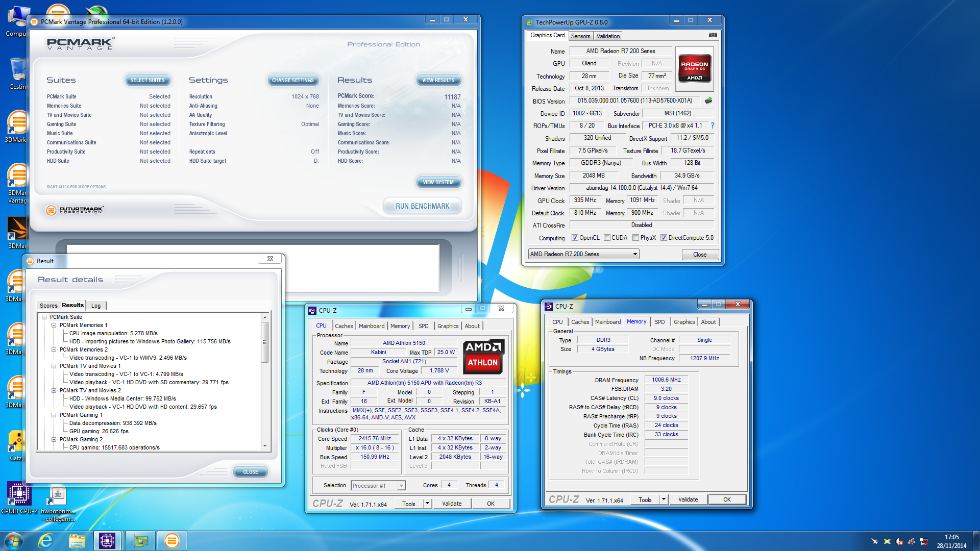Click the Close button in Result window
This screenshot has height=551, width=980.
[x=251, y=472]
